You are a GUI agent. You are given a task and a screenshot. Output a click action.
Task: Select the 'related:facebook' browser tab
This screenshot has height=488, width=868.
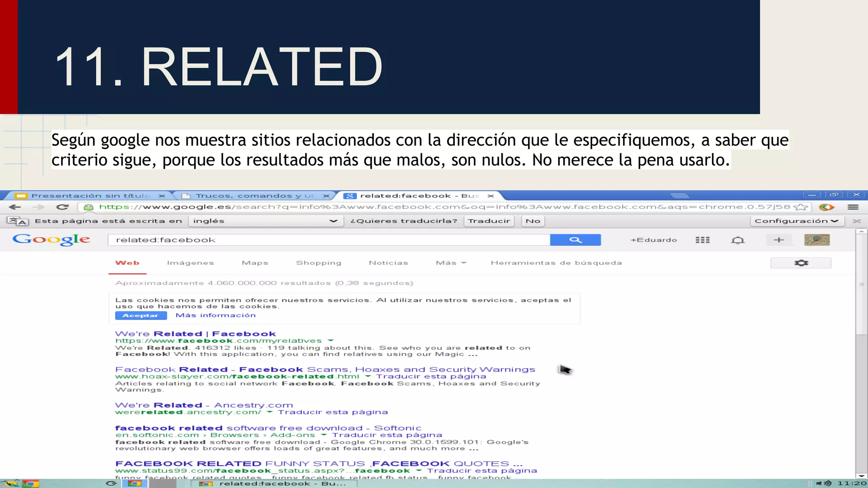pyautogui.click(x=420, y=196)
